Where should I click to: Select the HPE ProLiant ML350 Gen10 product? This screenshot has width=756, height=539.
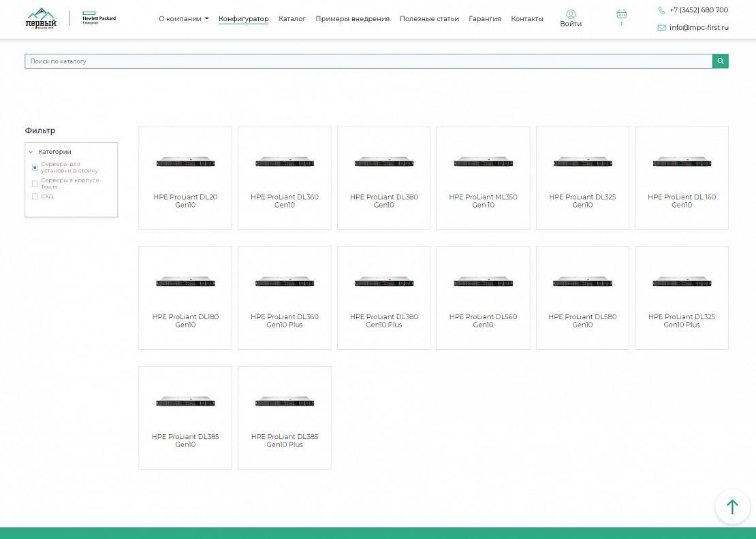coord(483,178)
